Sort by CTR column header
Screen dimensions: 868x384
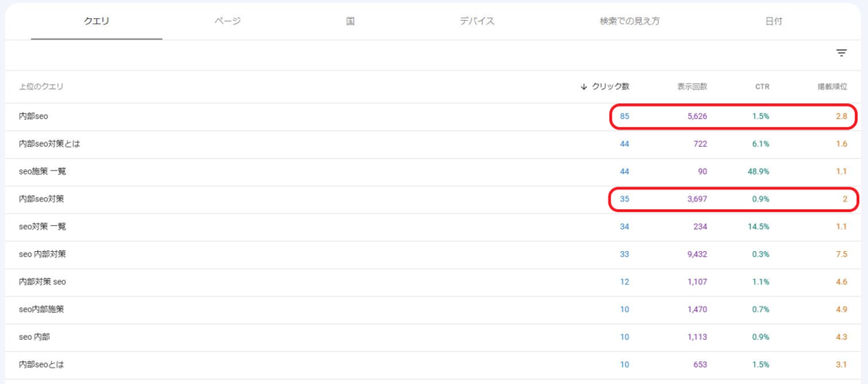point(761,87)
